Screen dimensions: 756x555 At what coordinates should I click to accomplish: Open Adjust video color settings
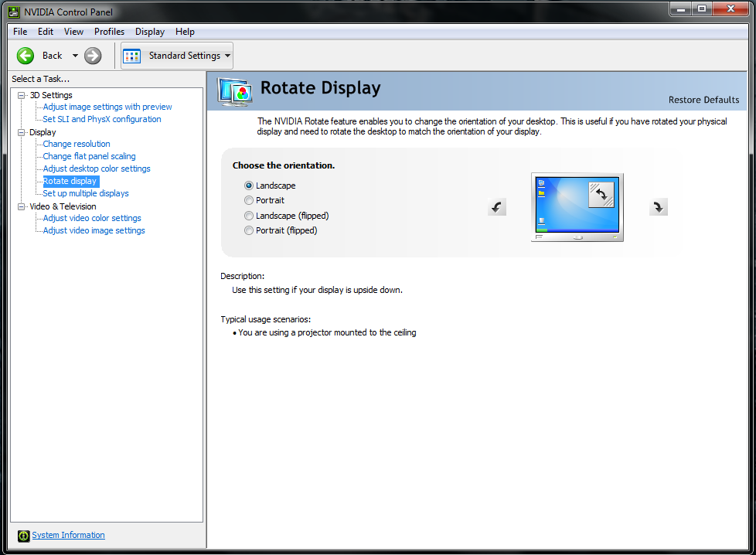[x=92, y=219]
